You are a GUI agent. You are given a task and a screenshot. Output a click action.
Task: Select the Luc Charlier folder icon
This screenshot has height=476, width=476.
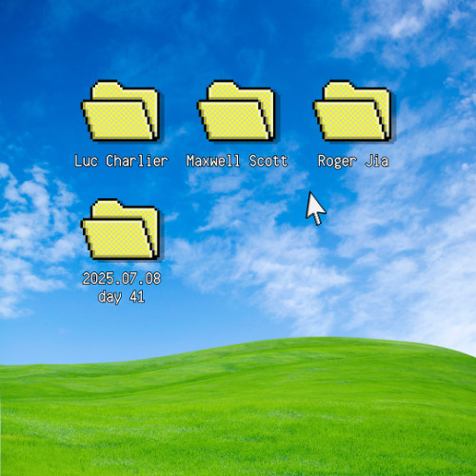point(121,110)
